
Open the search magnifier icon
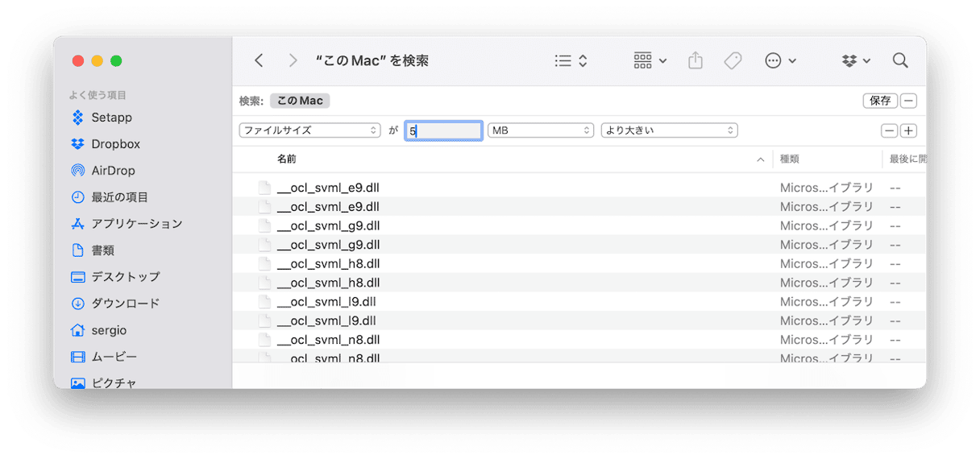[x=900, y=60]
